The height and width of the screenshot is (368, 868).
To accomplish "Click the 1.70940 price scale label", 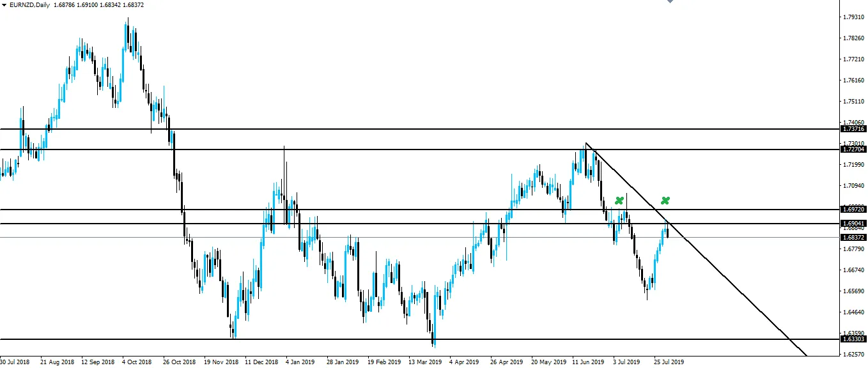I will click(x=854, y=186).
